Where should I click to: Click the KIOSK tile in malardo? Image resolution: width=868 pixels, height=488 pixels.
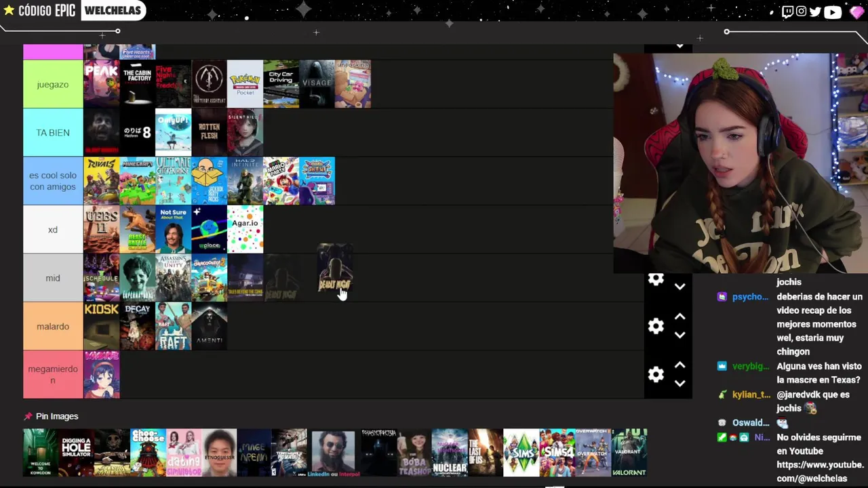102,326
